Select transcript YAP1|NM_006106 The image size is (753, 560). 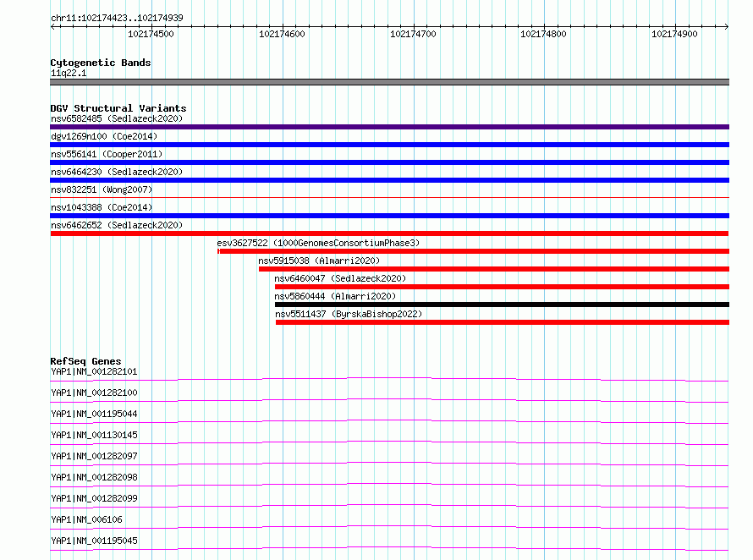coord(86,519)
